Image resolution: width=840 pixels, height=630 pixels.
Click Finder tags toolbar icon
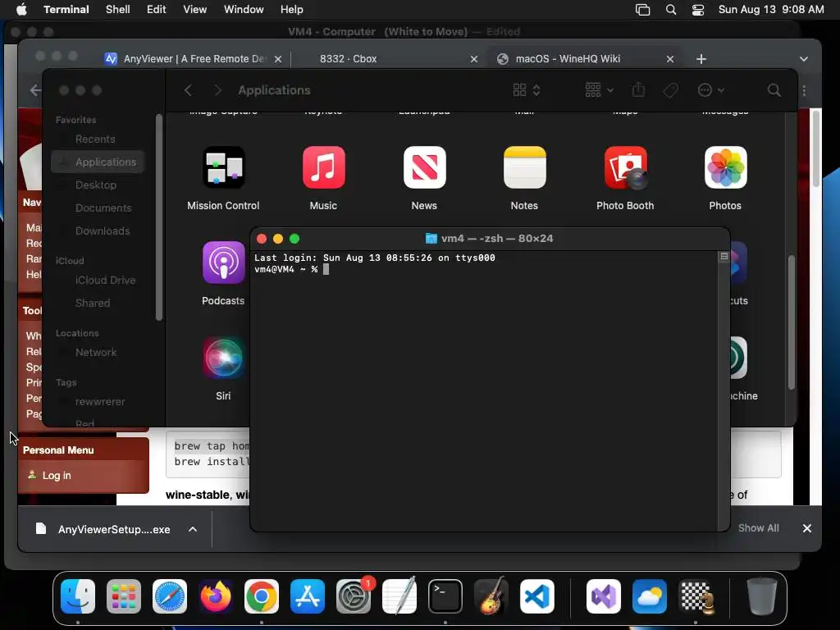pyautogui.click(x=670, y=90)
